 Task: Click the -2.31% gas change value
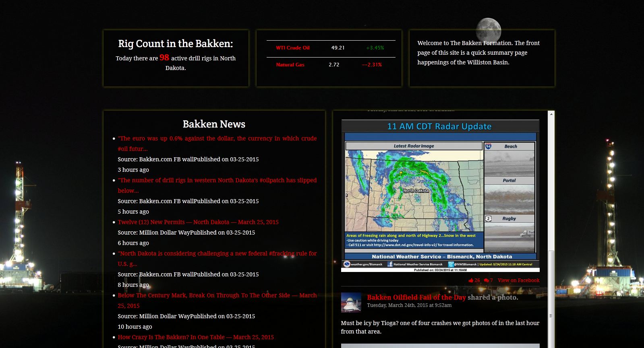(372, 65)
